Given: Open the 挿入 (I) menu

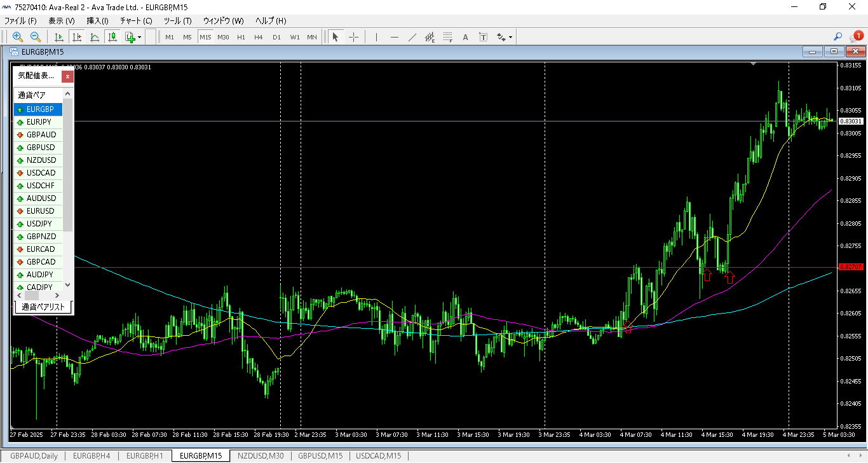Looking at the screenshot, I should [x=97, y=20].
